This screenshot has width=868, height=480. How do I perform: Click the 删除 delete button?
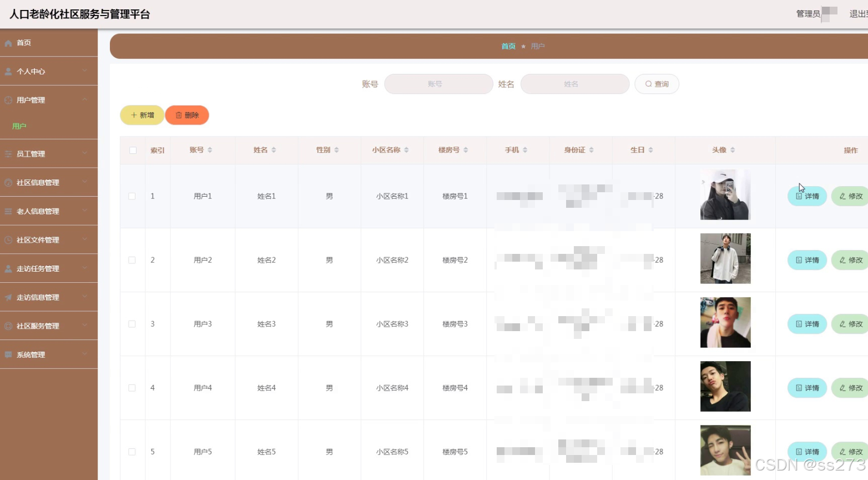pos(187,115)
